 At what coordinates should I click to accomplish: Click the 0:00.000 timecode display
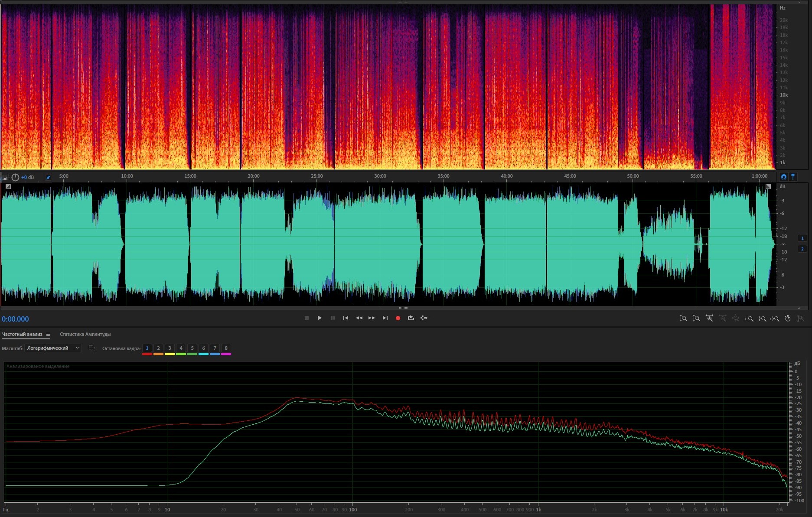15,319
